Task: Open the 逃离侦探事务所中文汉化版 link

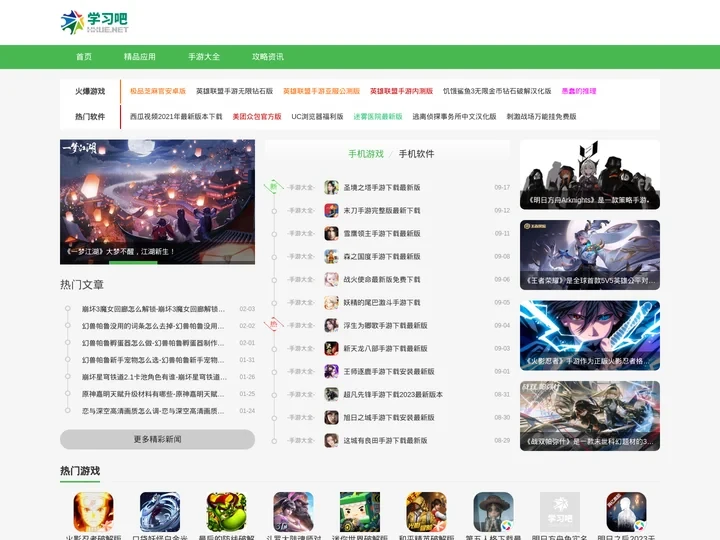Action: tap(454, 116)
